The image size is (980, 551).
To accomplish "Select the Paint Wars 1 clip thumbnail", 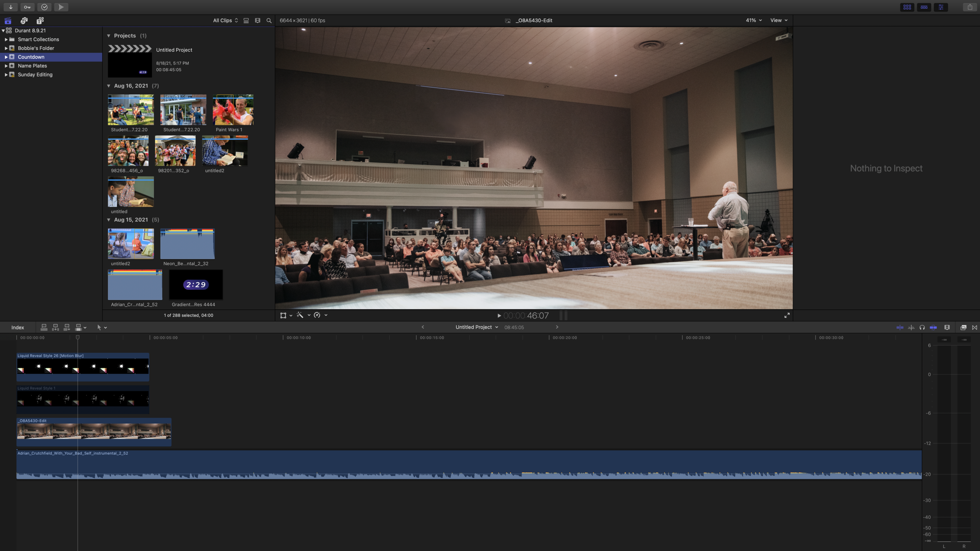I will (233, 110).
